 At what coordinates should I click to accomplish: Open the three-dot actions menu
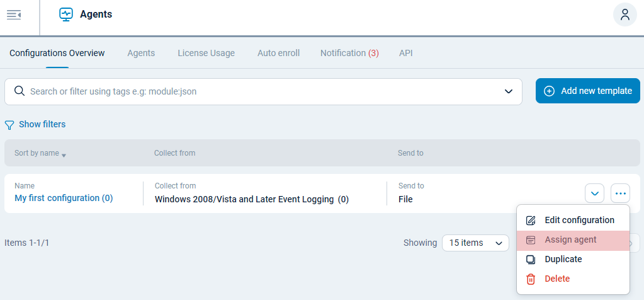[x=620, y=193]
